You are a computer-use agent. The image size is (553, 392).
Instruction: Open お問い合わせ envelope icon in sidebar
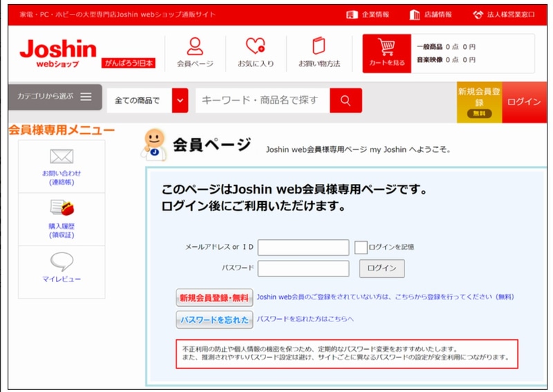click(x=62, y=156)
